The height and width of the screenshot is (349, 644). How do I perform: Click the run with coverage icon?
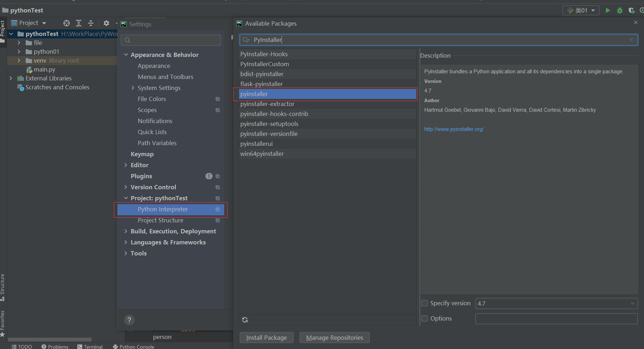(632, 10)
